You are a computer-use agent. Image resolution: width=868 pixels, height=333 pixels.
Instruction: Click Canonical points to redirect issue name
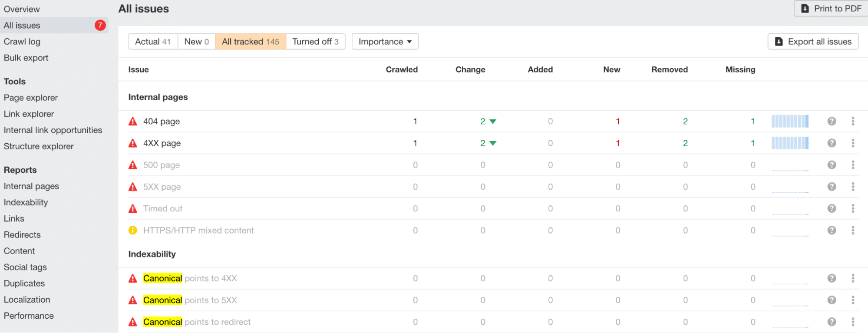[197, 322]
